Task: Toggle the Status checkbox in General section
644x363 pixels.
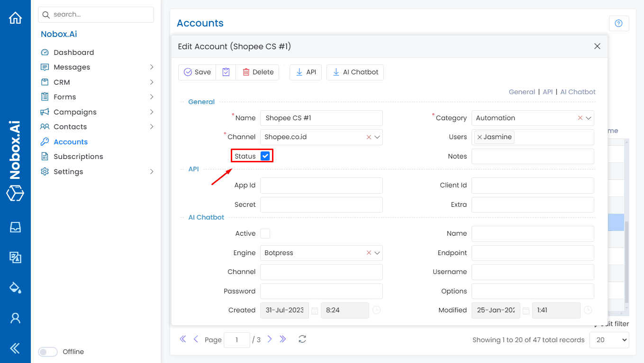Action: coord(264,155)
